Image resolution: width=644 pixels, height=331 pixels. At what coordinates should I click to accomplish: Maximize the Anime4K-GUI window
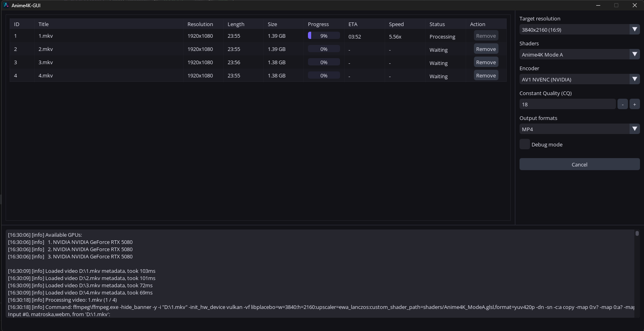click(616, 5)
